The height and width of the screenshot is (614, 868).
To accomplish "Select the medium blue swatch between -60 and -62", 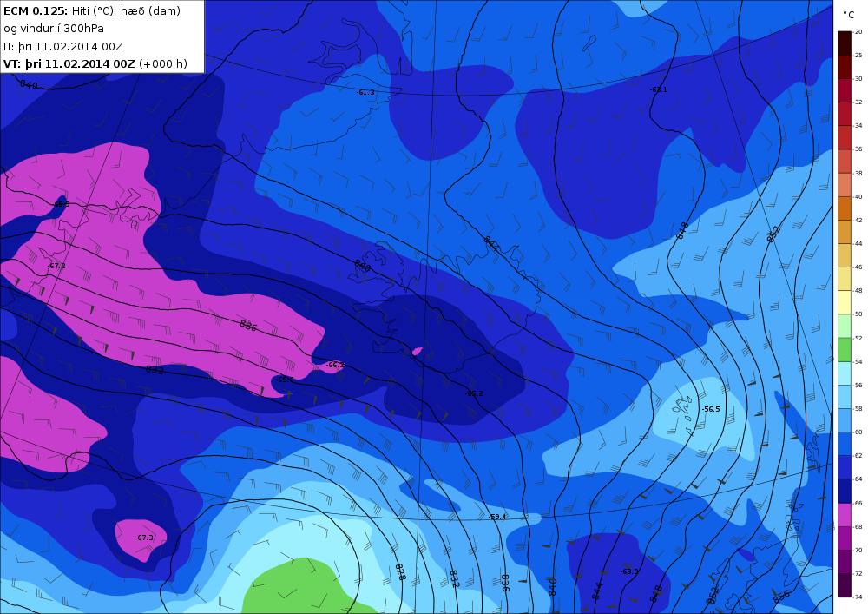I will [x=845, y=444].
